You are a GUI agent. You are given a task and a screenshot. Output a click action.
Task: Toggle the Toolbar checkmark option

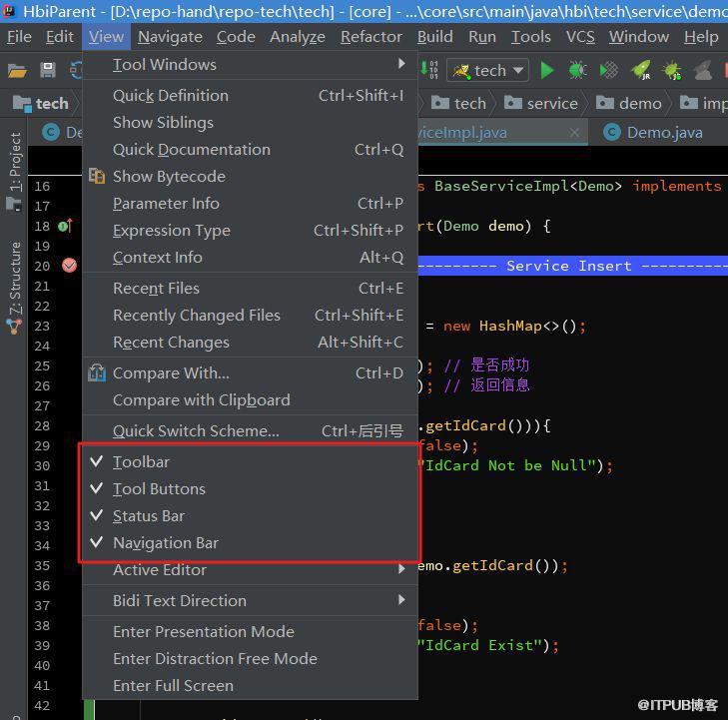click(x=251, y=462)
